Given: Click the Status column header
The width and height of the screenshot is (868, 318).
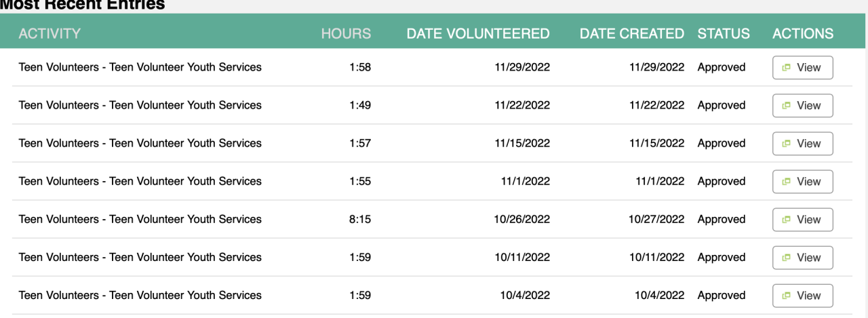Looking at the screenshot, I should [724, 33].
